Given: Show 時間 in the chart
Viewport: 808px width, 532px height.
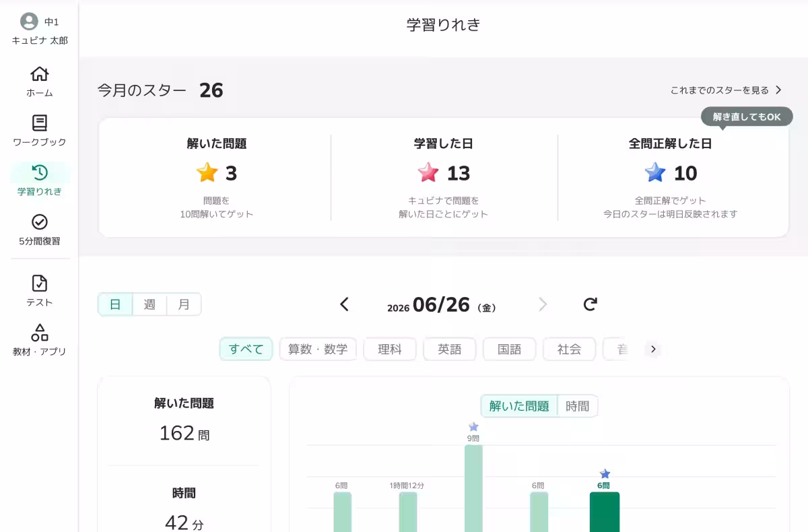Looking at the screenshot, I should tap(578, 406).
